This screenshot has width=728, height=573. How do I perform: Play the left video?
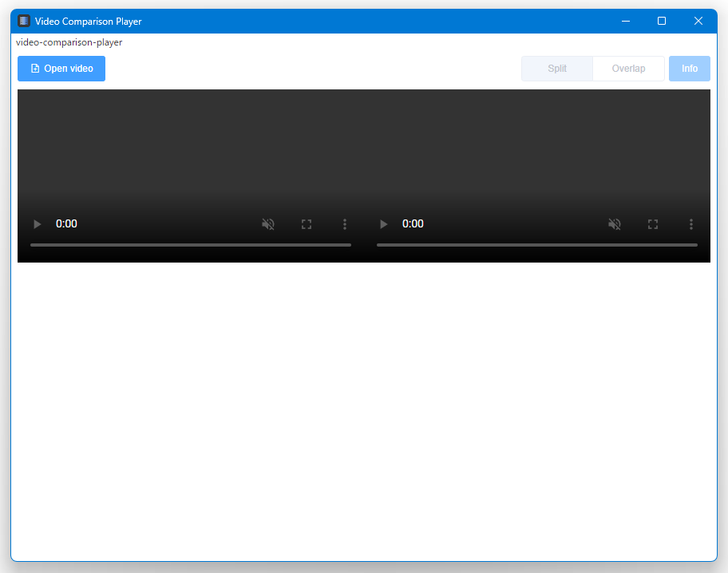[x=38, y=224]
